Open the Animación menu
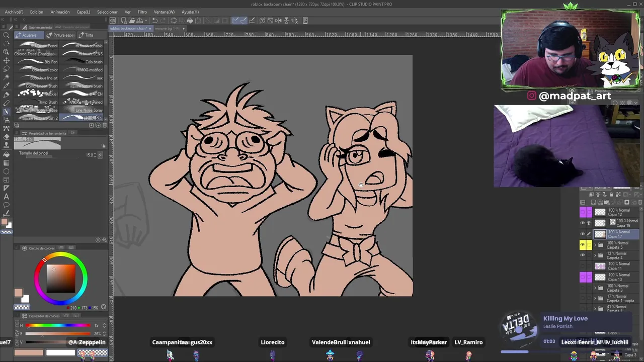The image size is (644, 362). pos(60,12)
